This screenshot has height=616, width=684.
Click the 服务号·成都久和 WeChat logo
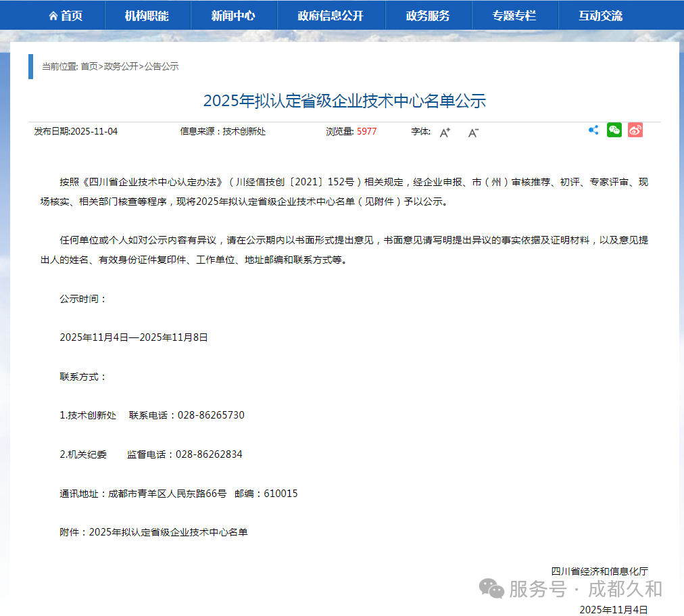[491, 589]
